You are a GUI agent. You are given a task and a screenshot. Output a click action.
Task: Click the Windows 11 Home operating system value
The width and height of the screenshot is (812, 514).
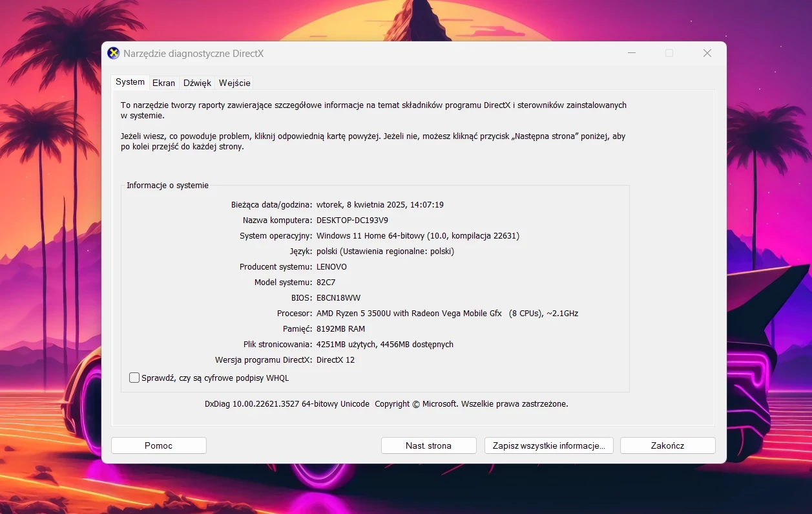pos(418,236)
